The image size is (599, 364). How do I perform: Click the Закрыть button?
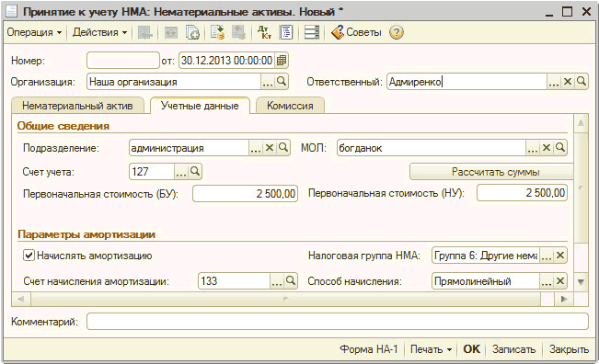tap(569, 349)
